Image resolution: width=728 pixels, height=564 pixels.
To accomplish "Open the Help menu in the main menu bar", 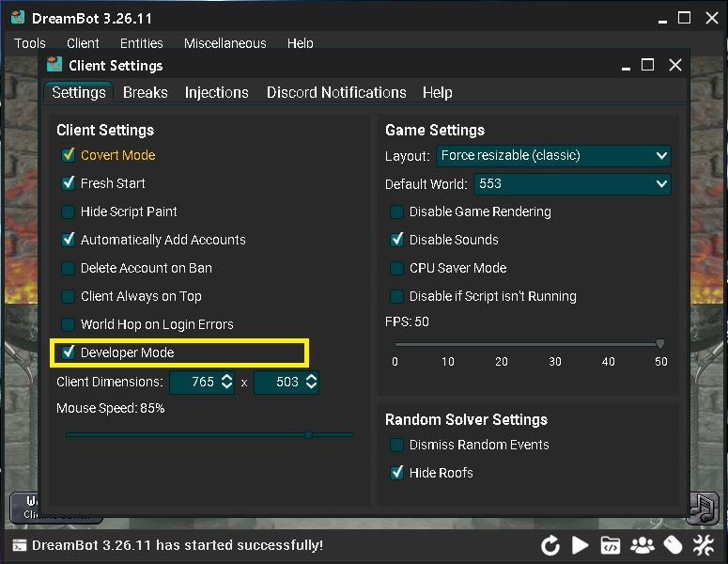I will pyautogui.click(x=300, y=43).
